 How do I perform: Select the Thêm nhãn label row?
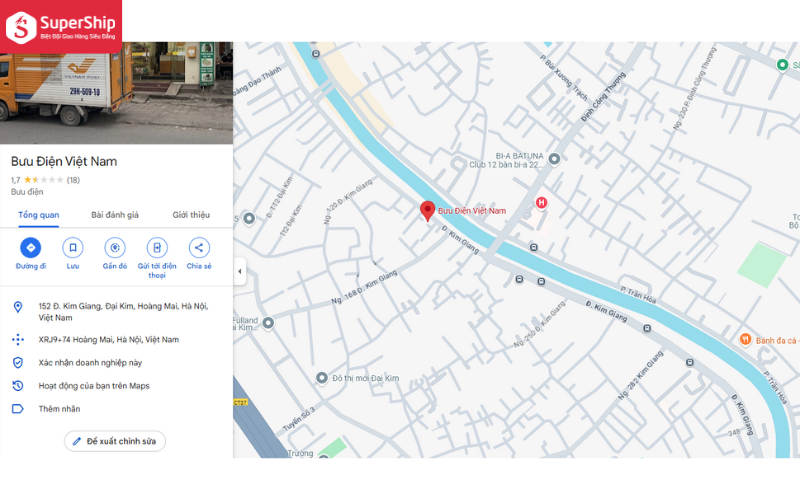tap(116, 409)
